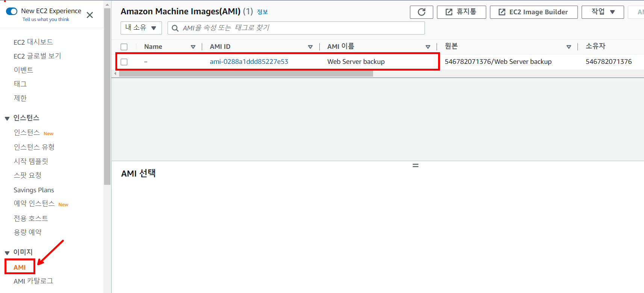Open 용량 예약
This screenshot has width=644, height=293.
(27, 232)
